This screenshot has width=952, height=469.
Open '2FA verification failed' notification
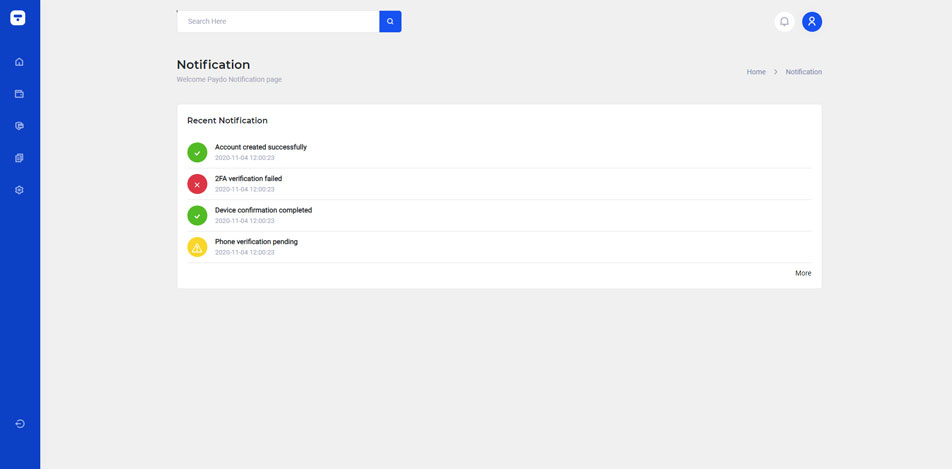tap(248, 179)
